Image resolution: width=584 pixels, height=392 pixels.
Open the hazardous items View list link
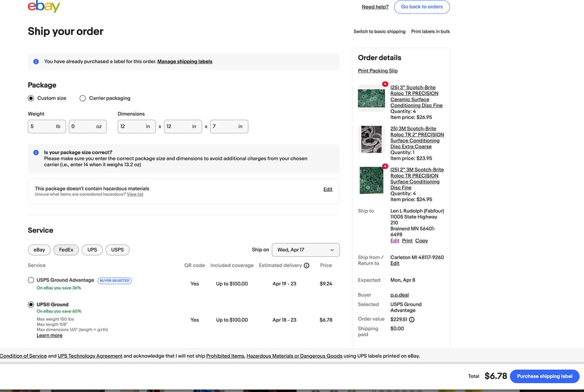(x=135, y=194)
